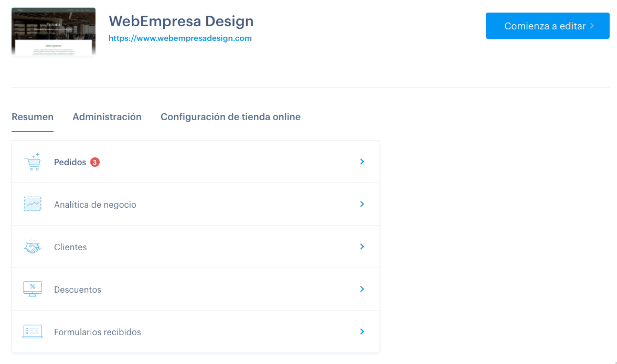
Task: Click the WebEmpresa Design site title
Action: [181, 21]
